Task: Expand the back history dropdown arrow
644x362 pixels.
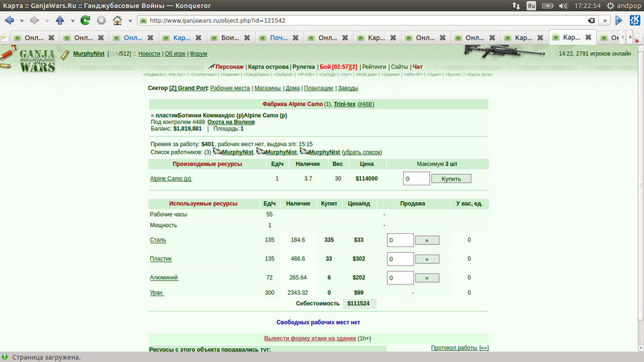Action: pos(21,21)
